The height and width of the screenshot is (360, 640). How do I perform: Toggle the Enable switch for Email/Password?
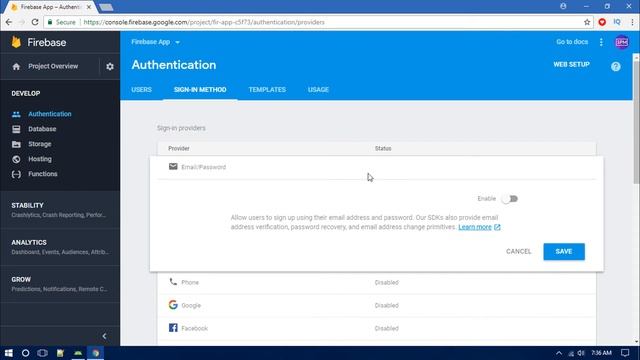coord(510,199)
